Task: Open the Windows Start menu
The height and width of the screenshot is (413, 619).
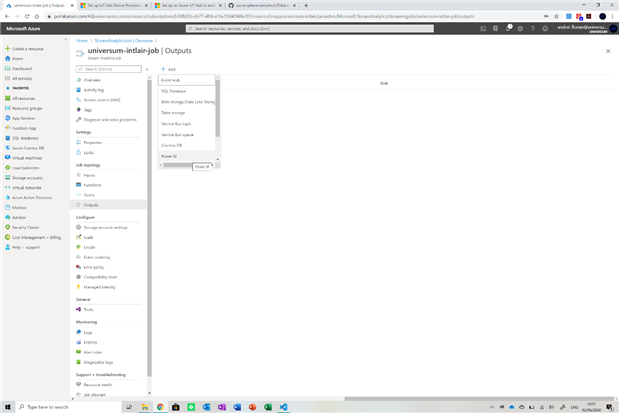Action: click(x=7, y=407)
